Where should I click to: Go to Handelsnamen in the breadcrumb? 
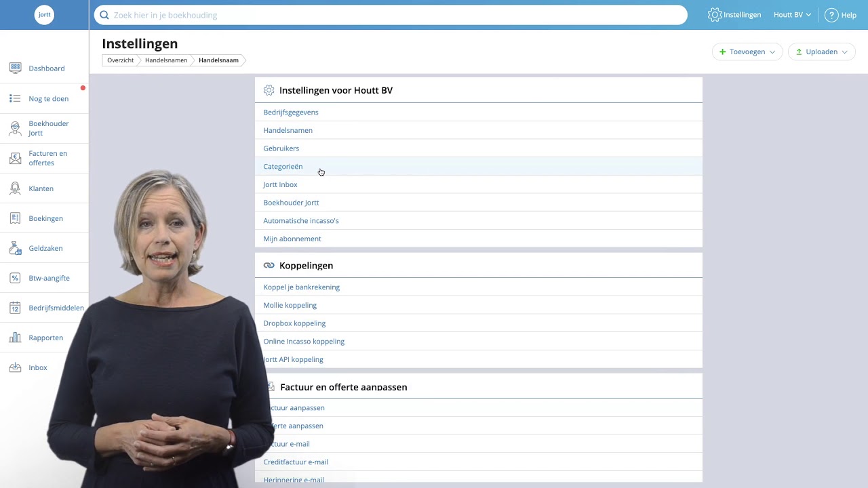coord(166,60)
